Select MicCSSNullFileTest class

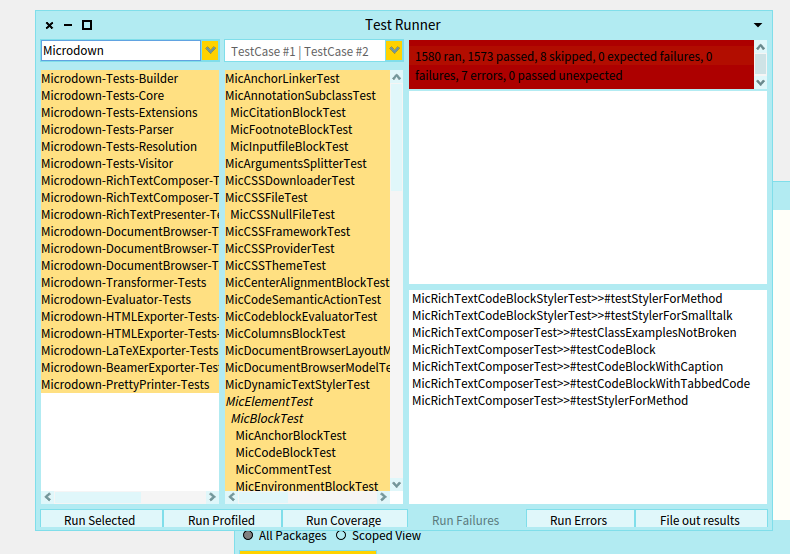(307, 215)
